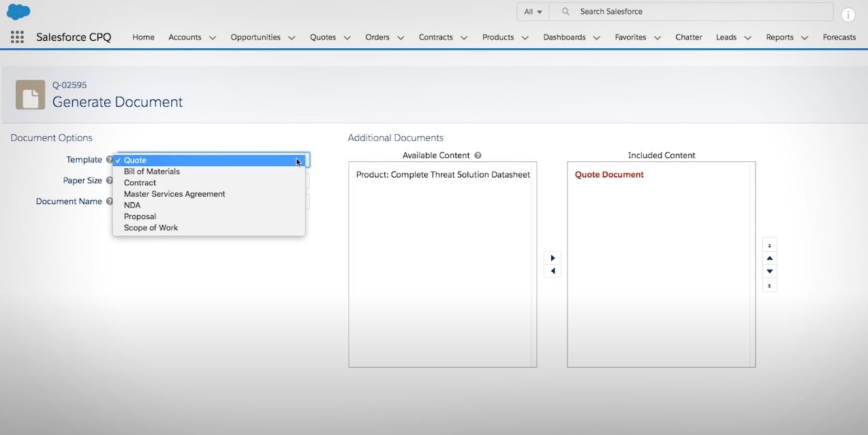Click the help icon next to Document Name

point(110,202)
